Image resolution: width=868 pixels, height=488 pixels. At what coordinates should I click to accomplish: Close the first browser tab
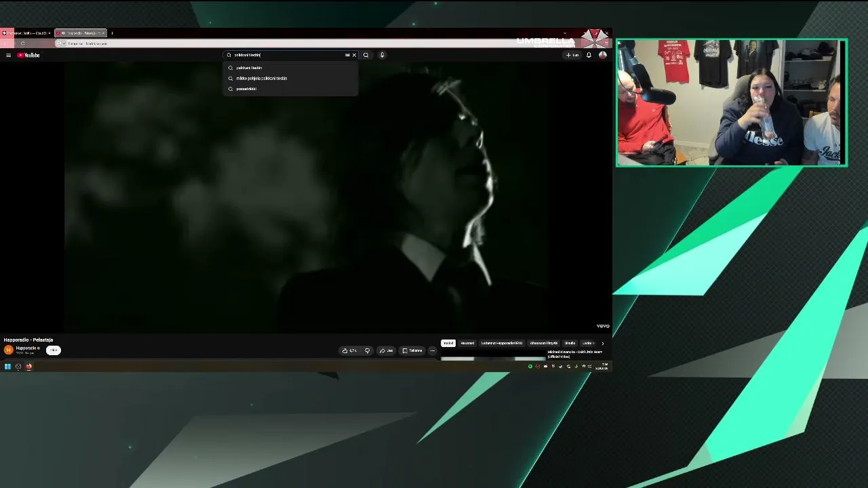point(49,33)
